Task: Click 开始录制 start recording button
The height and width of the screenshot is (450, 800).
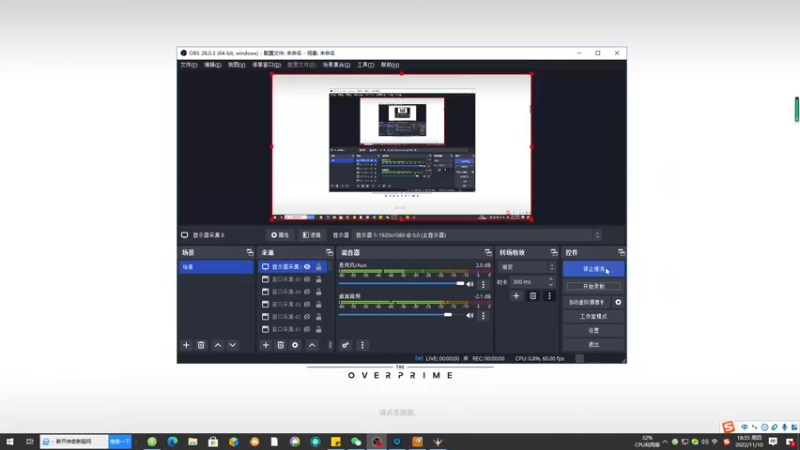Action: [x=593, y=286]
